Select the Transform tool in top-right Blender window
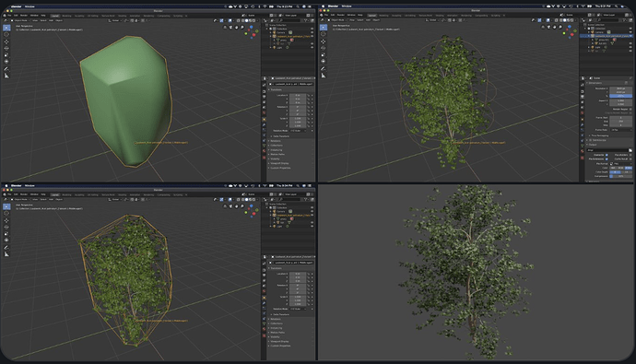Viewport: 636px width, 364px height. 324,61
